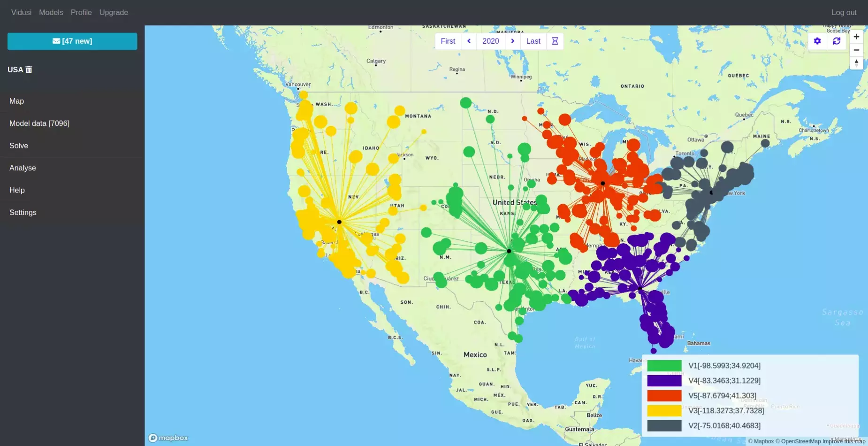Click legend label V4[-83.3463;31.1229]
The image size is (868, 446).
tap(724, 381)
